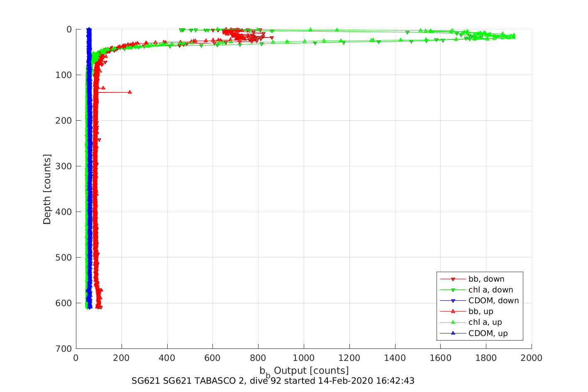Click the green down-triangle icon in legend for 'chl a, down'
The width and height of the screenshot is (588, 392).
click(x=453, y=290)
